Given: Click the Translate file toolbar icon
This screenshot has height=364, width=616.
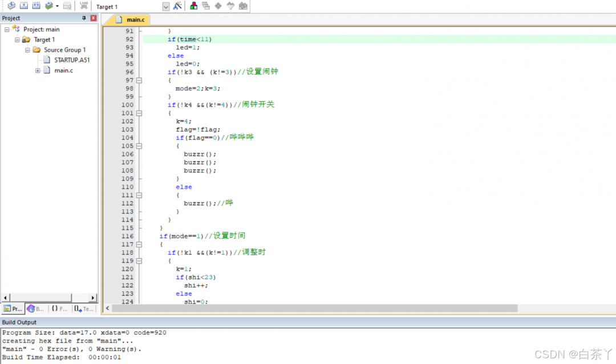Looking at the screenshot, I should pyautogui.click(x=11, y=6).
